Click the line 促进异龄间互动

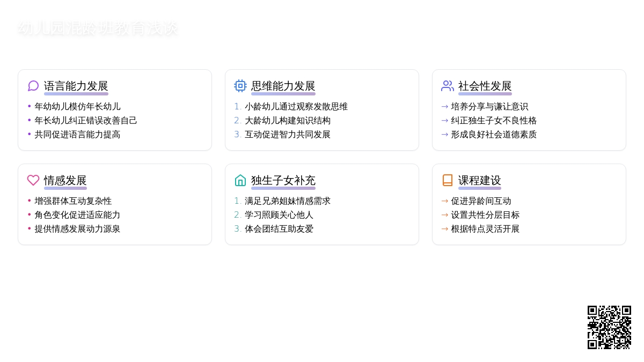pos(481,201)
